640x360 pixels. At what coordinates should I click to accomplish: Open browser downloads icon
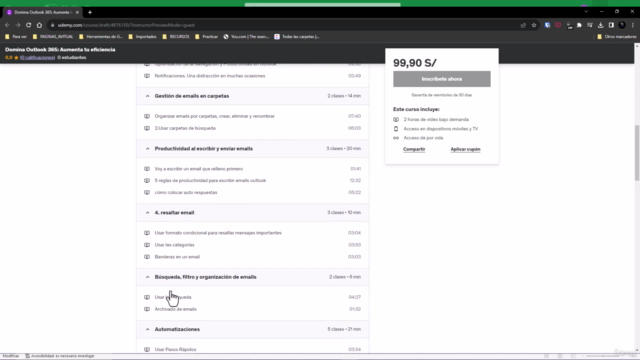coord(600,25)
